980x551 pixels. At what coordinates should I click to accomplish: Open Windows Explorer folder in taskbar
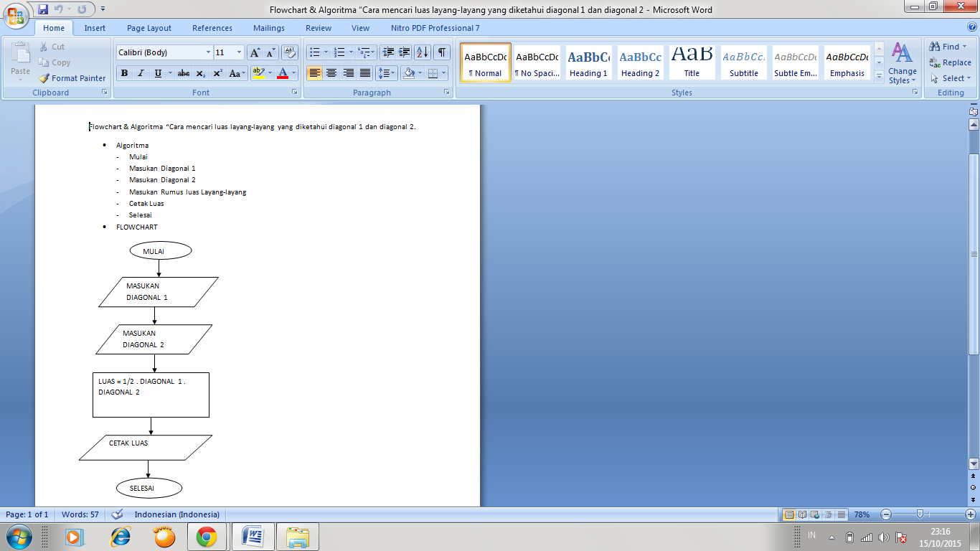(x=297, y=537)
